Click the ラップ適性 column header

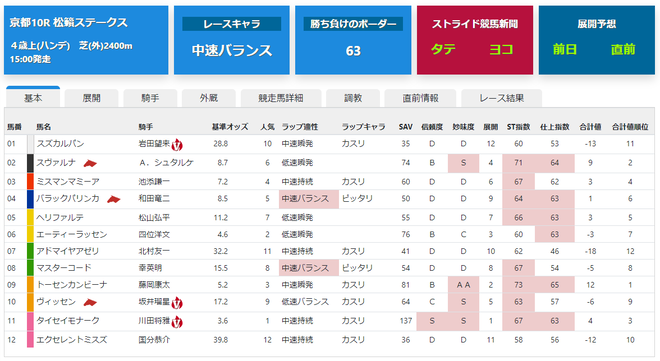[300, 127]
